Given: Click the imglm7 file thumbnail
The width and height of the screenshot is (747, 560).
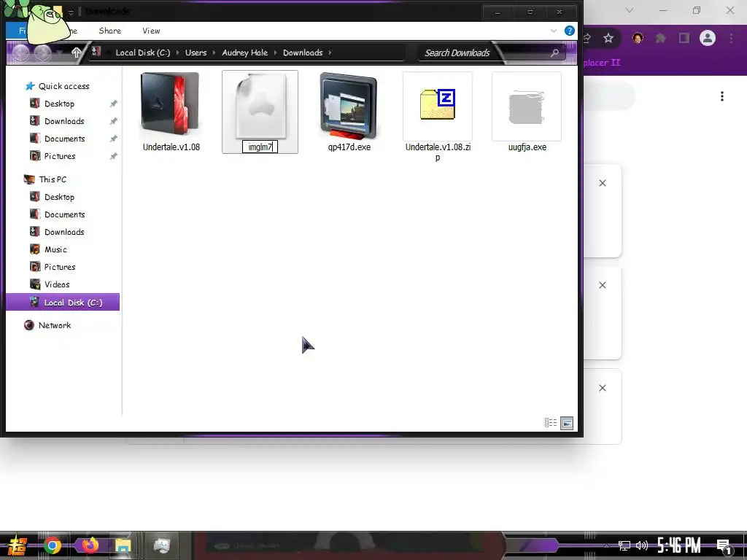Looking at the screenshot, I should [x=260, y=106].
